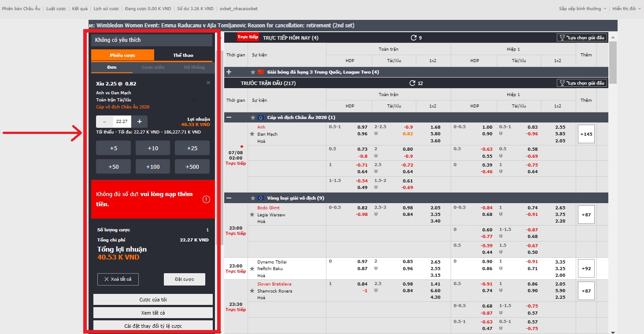This screenshot has width=644, height=334.
Task: Star the Cúp vô địch Châu Âu 2020 league
Action: (253, 118)
